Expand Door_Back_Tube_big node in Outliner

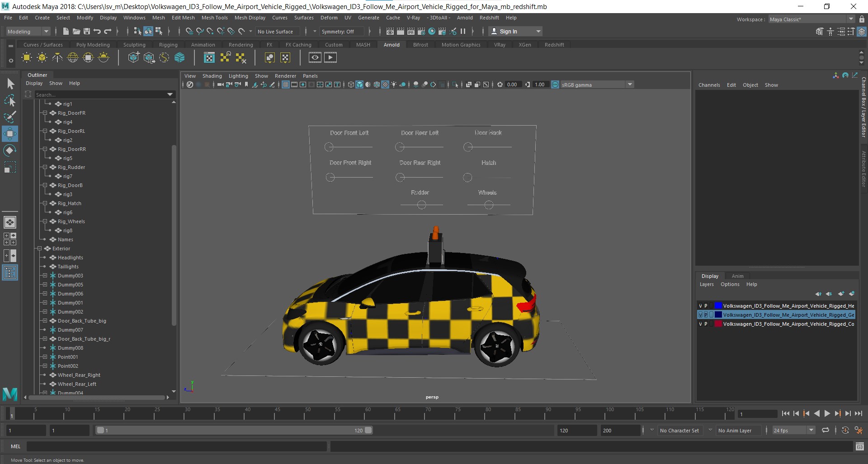pyautogui.click(x=45, y=321)
